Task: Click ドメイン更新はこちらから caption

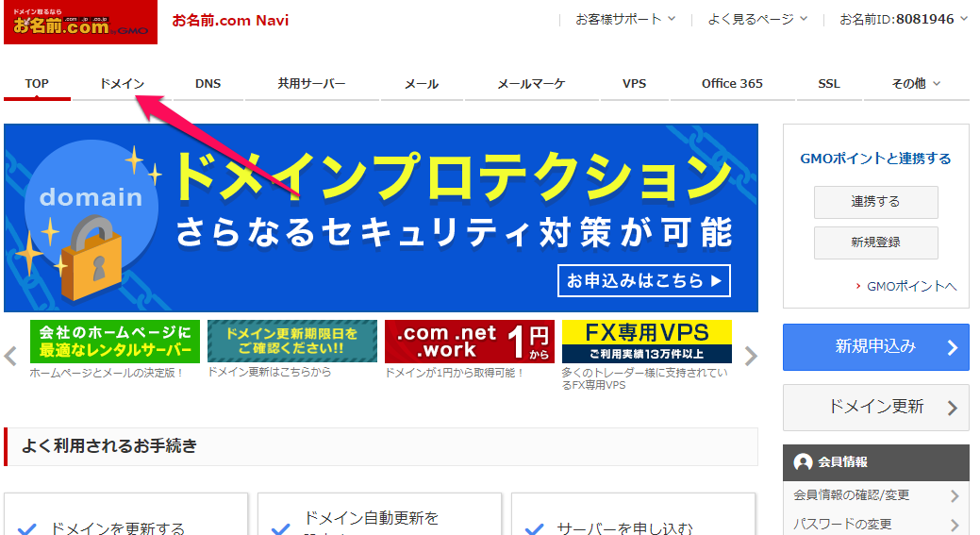Action: [x=270, y=372]
